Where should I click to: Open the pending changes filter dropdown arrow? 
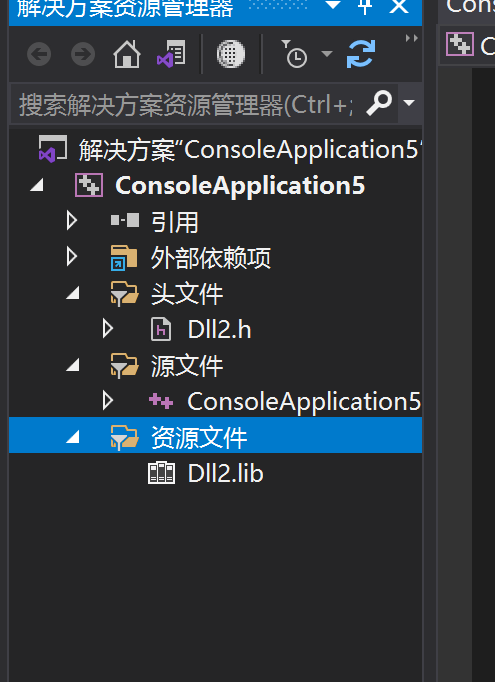point(327,54)
